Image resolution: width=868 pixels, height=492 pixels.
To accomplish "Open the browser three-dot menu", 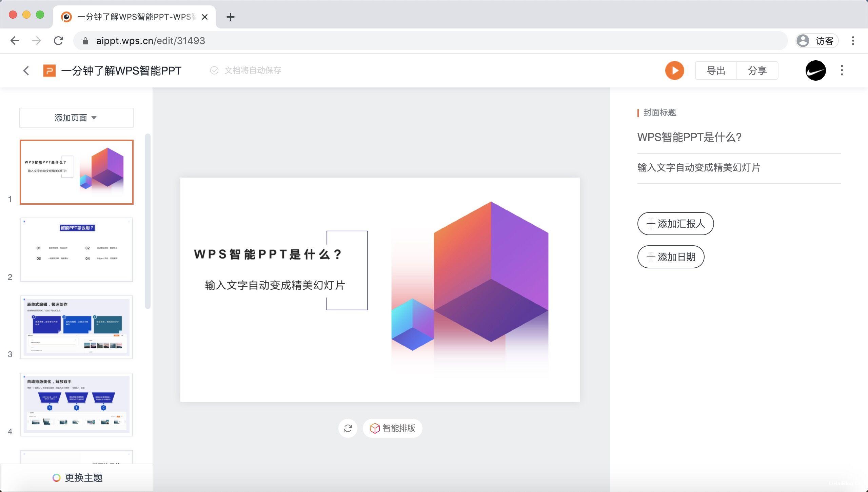I will click(x=853, y=41).
